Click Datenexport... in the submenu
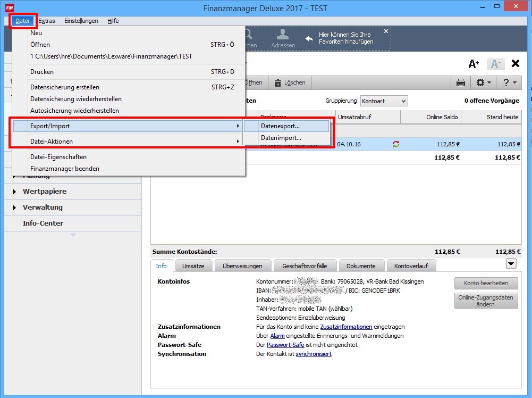This screenshot has width=532, height=398. [x=286, y=126]
